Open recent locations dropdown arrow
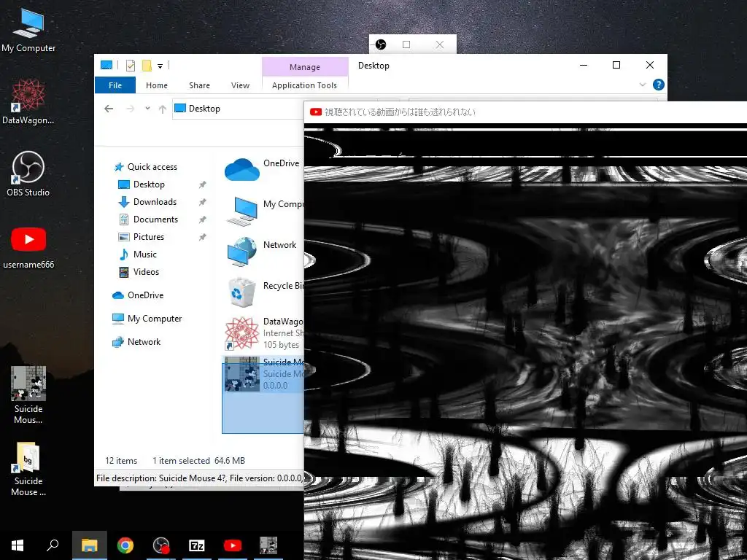 [147, 109]
